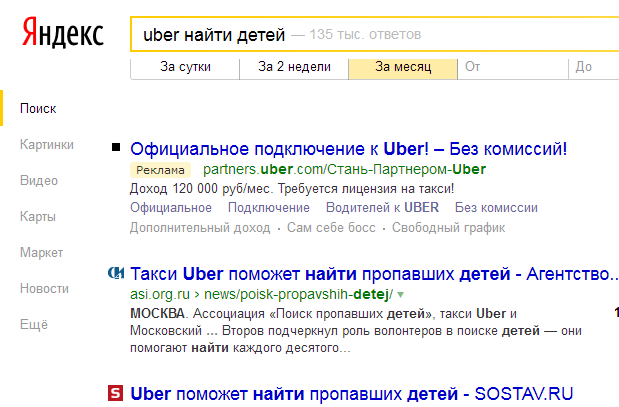
Task: Select the За месяц filter
Action: [x=403, y=68]
